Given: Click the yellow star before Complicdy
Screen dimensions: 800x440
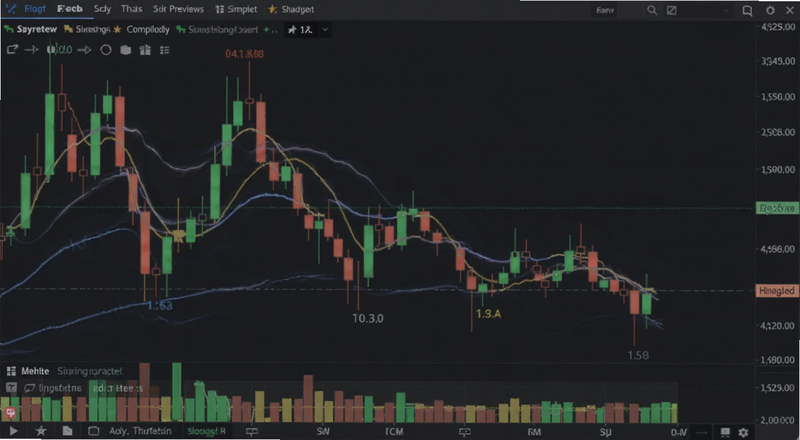Looking at the screenshot, I should (x=117, y=30).
